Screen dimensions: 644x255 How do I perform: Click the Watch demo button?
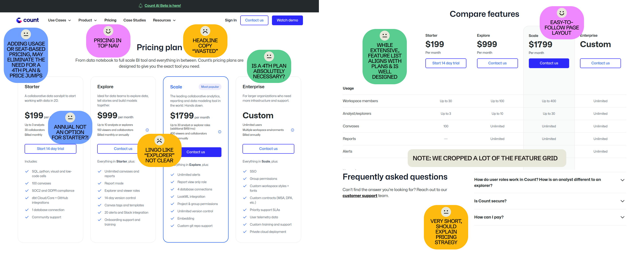(x=287, y=20)
